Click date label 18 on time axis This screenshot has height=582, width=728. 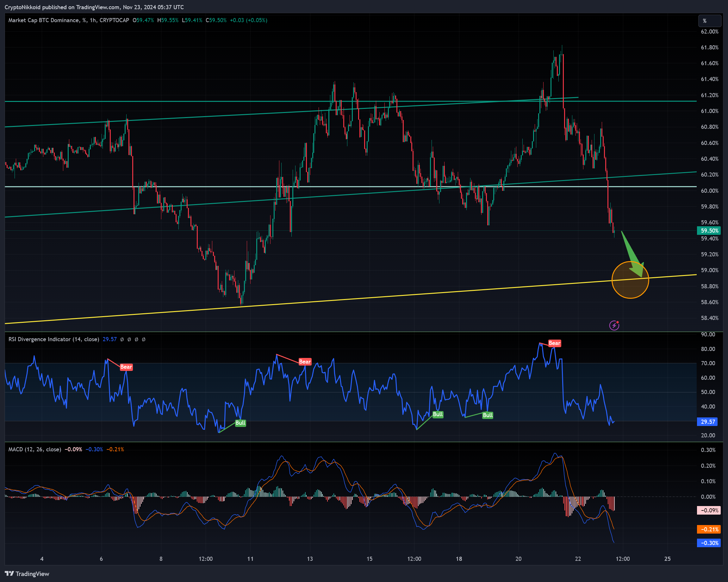tap(459, 559)
